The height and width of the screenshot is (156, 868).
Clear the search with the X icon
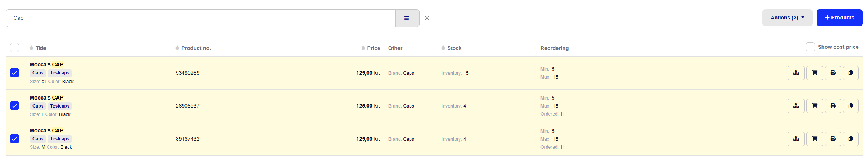click(427, 18)
